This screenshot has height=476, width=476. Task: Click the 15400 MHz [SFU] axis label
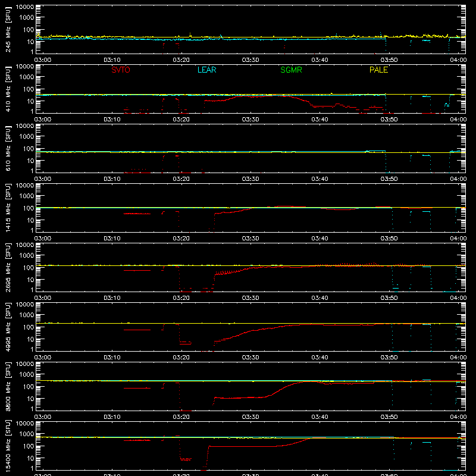(8, 446)
